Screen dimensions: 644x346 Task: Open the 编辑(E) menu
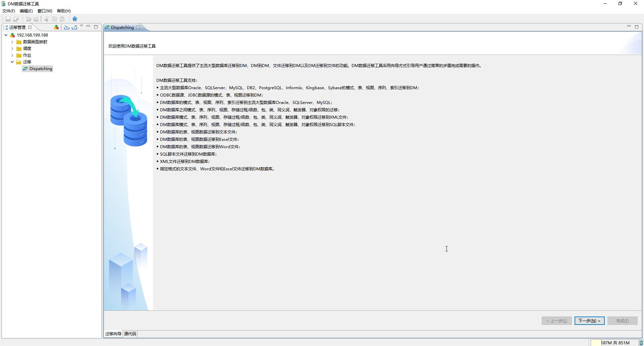click(x=26, y=11)
